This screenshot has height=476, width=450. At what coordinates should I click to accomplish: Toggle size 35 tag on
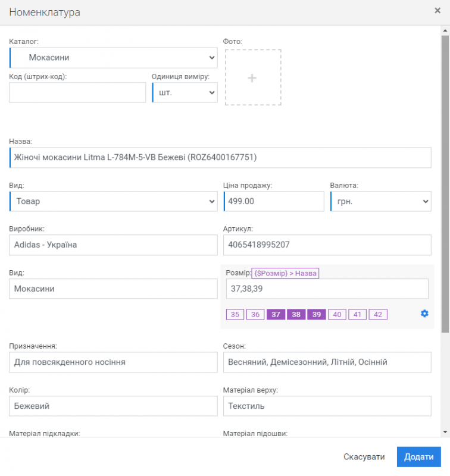235,315
